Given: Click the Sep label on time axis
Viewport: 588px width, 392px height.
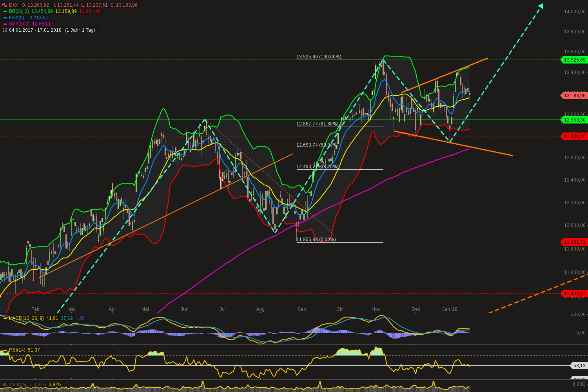Looking at the screenshot, I should [302, 309].
